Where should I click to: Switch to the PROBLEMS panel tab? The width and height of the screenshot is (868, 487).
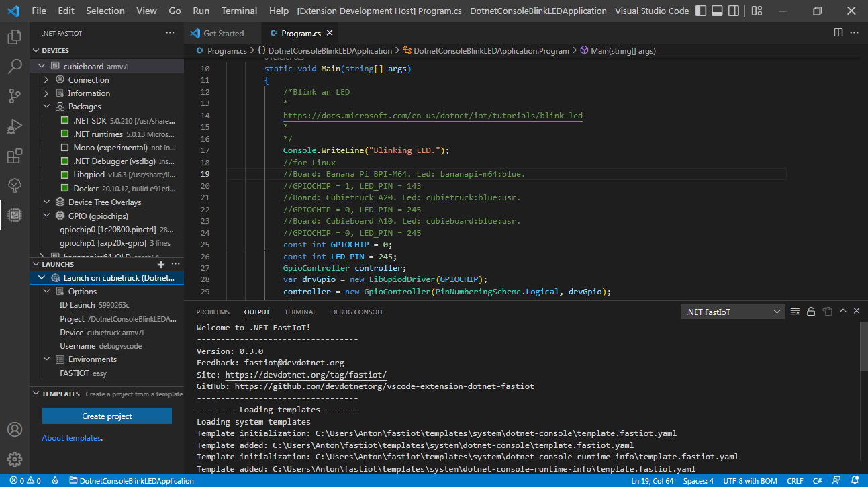coord(213,312)
